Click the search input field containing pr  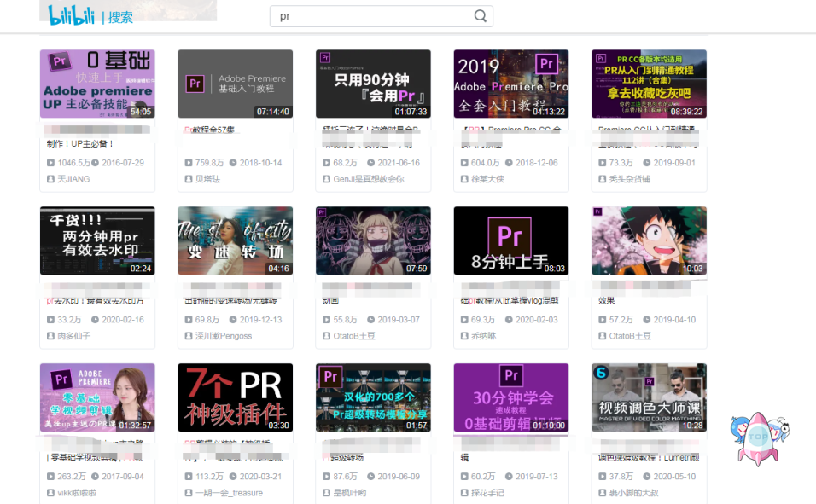(376, 15)
